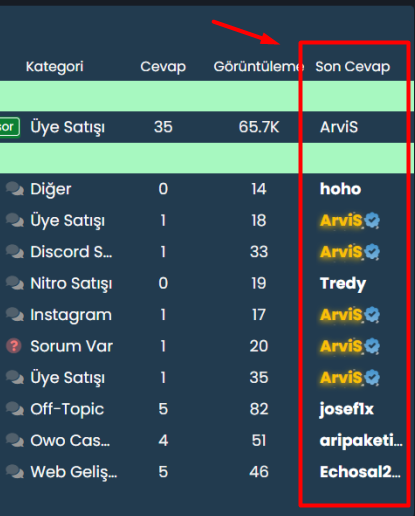
Task: Click the chat icon next to Discord S...
Action: point(15,252)
